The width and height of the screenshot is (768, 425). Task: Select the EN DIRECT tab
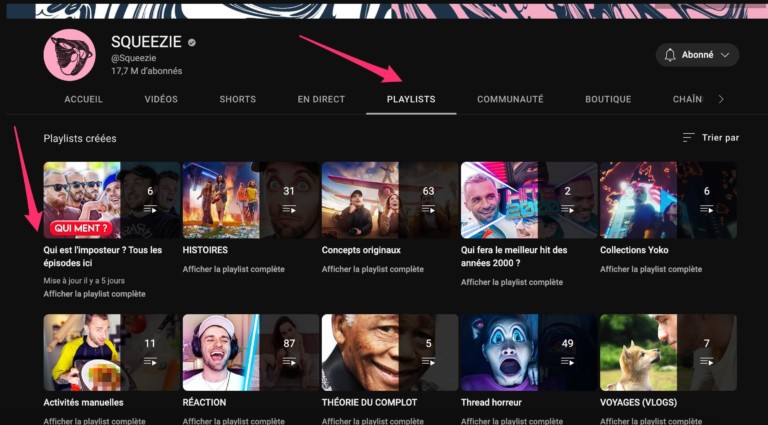(321, 99)
